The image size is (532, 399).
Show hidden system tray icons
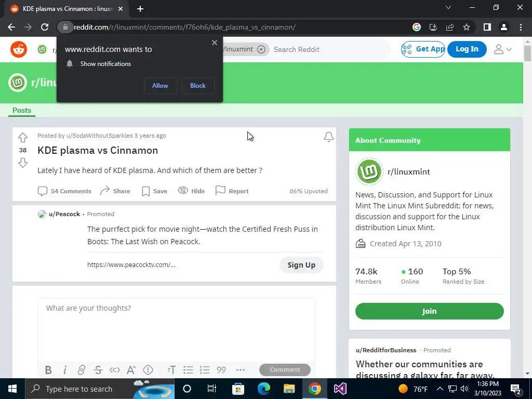(x=440, y=389)
